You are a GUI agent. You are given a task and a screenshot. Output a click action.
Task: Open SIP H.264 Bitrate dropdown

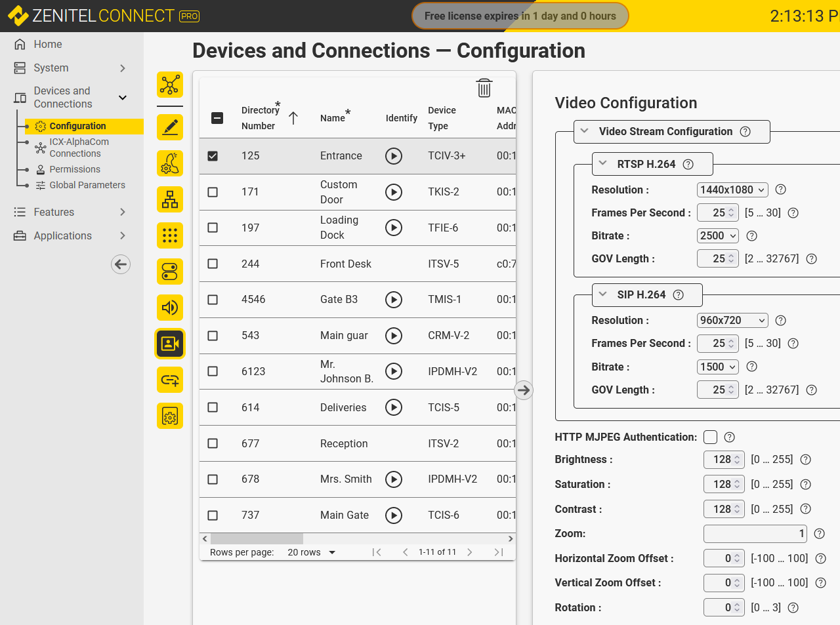coord(718,367)
